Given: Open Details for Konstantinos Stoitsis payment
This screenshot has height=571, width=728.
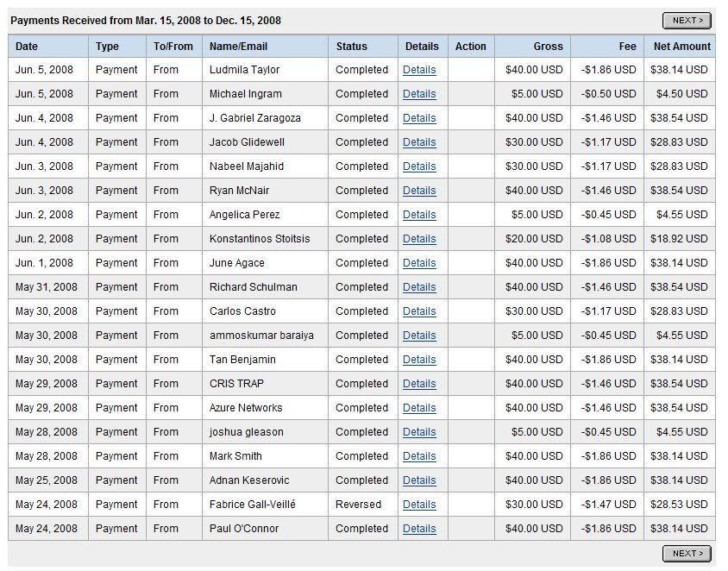Looking at the screenshot, I should click(419, 239).
